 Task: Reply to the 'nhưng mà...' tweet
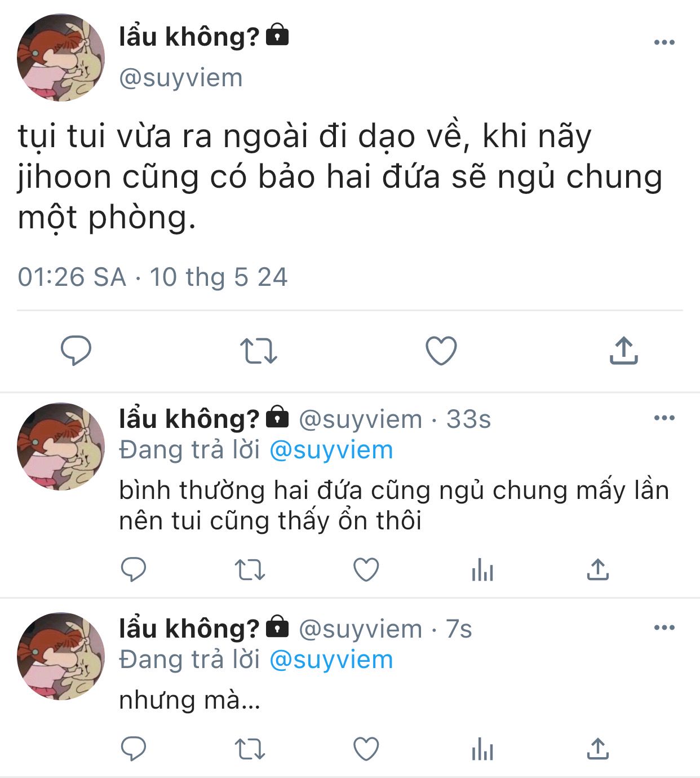click(x=134, y=749)
